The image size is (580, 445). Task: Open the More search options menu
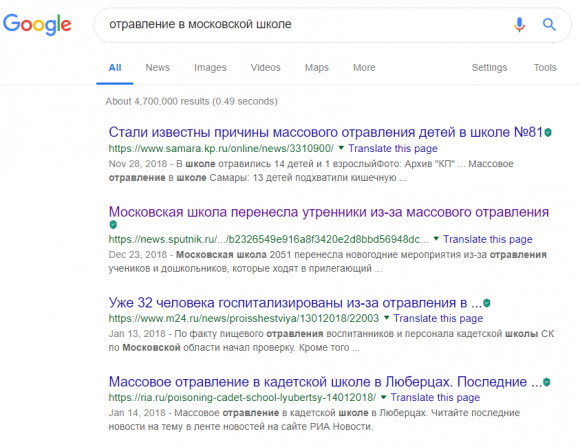coord(364,68)
